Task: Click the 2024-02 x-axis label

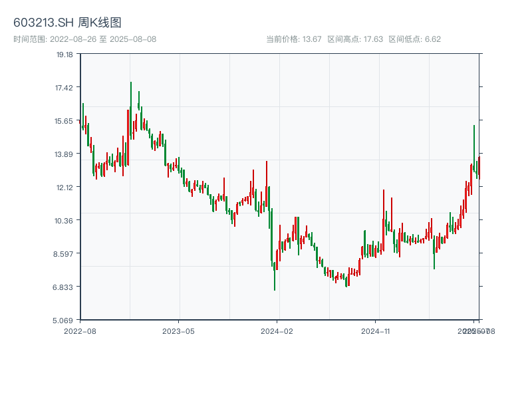Action: pos(277,331)
